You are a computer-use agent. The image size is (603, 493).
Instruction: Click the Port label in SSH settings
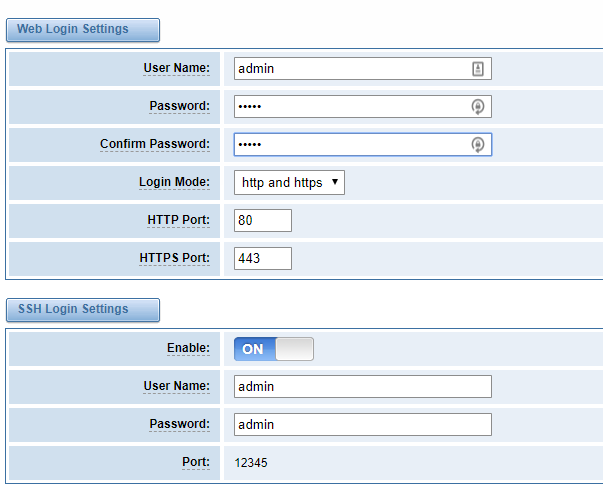[196, 462]
